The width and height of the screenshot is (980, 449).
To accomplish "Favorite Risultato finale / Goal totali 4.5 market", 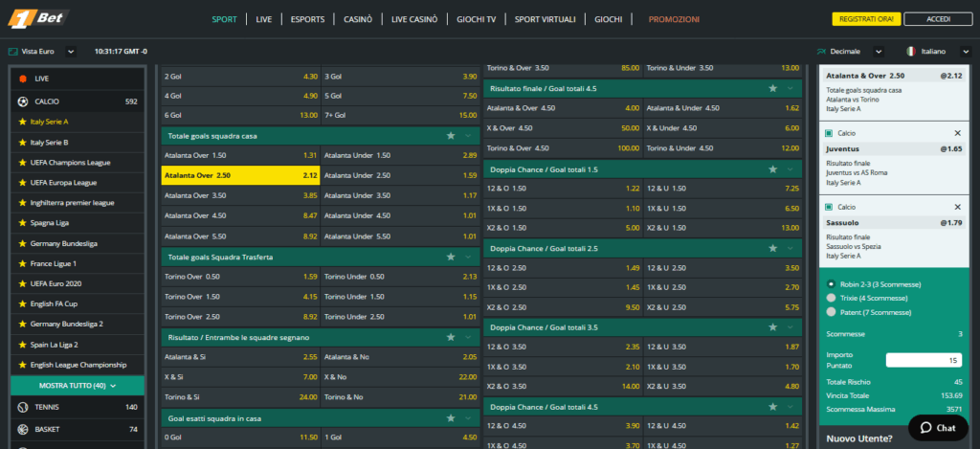I will [773, 89].
